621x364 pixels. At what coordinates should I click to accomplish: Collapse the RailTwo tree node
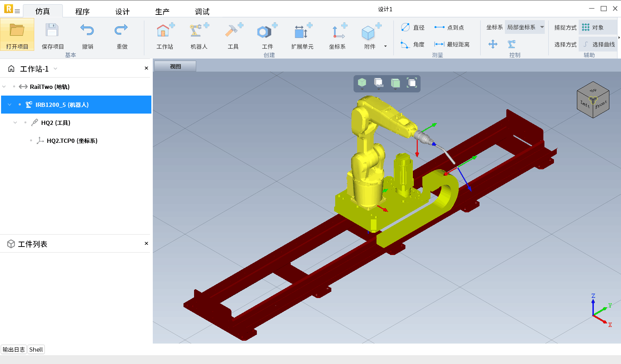point(4,87)
